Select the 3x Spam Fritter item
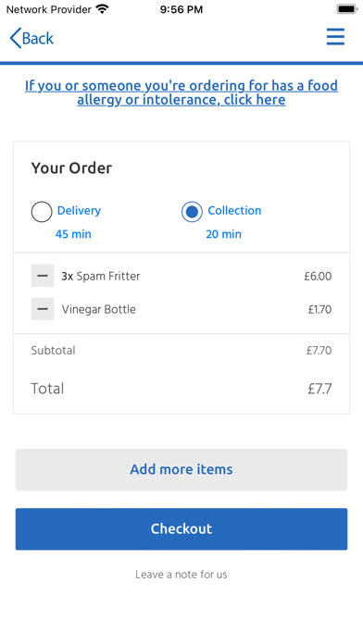 [x=101, y=276]
